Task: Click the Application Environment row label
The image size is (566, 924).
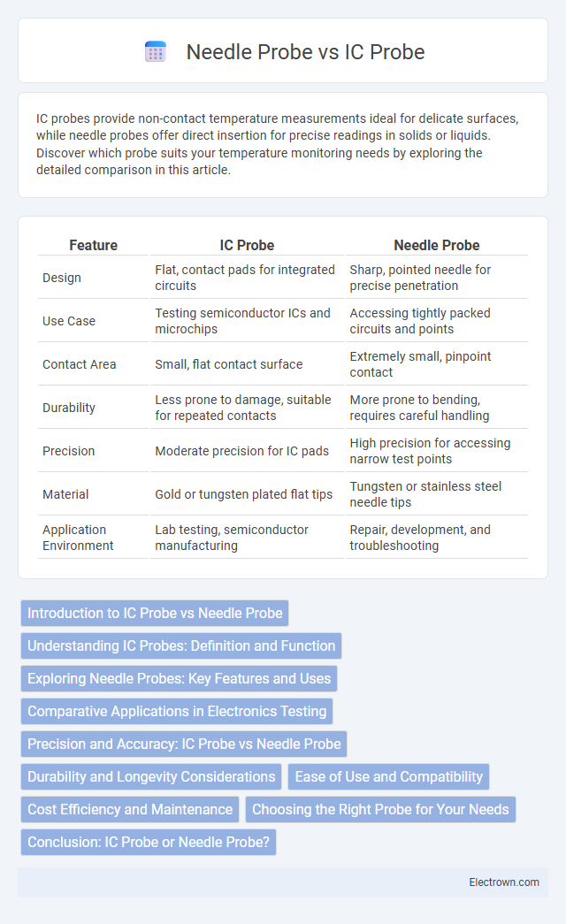Action: point(78,538)
